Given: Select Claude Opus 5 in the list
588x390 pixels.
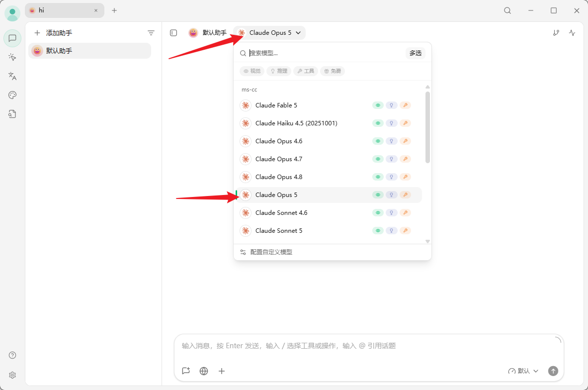Looking at the screenshot, I should tap(329, 195).
